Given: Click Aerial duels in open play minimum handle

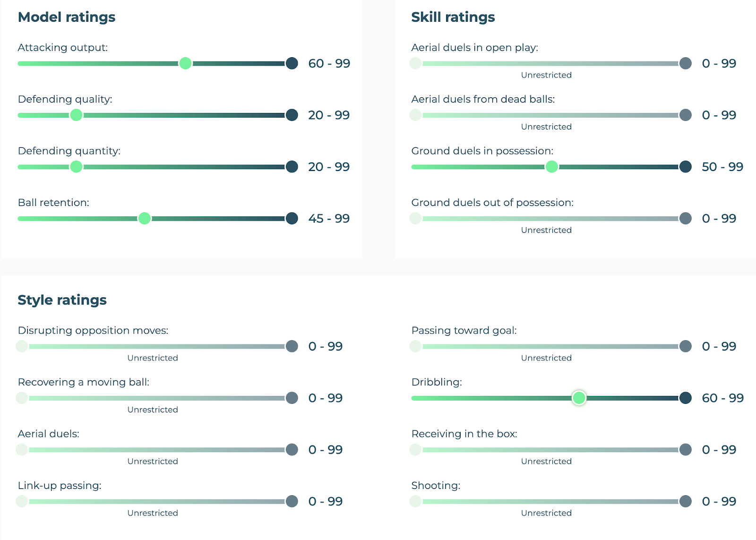Looking at the screenshot, I should (x=415, y=63).
